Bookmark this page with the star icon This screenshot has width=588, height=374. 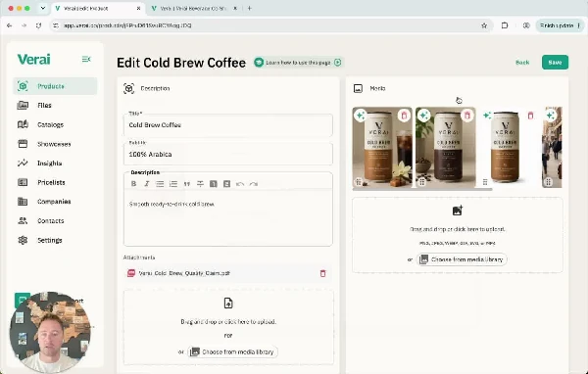pyautogui.click(x=484, y=25)
